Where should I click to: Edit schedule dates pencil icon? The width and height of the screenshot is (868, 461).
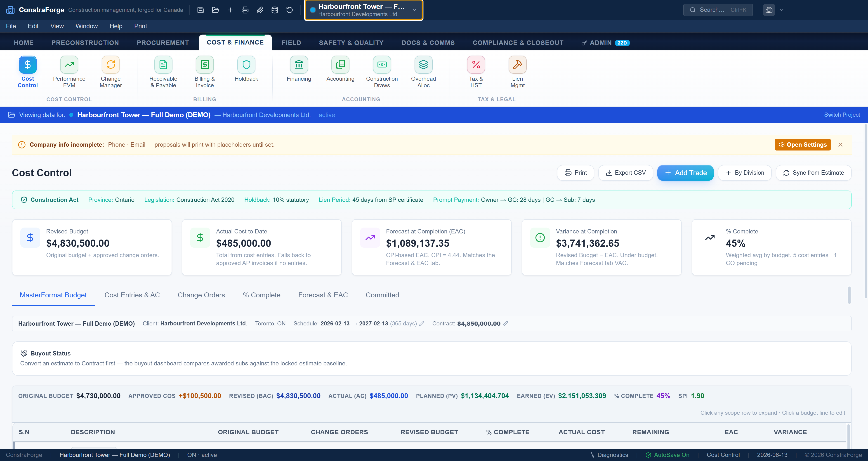pos(422,324)
